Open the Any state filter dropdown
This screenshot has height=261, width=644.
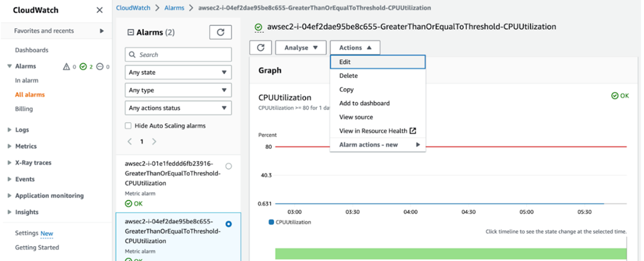178,72
